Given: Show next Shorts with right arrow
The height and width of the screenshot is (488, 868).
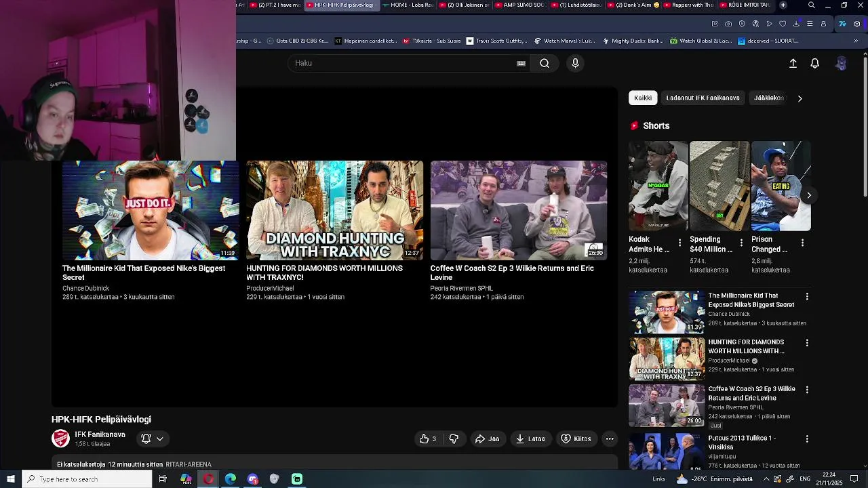Looking at the screenshot, I should (808, 195).
